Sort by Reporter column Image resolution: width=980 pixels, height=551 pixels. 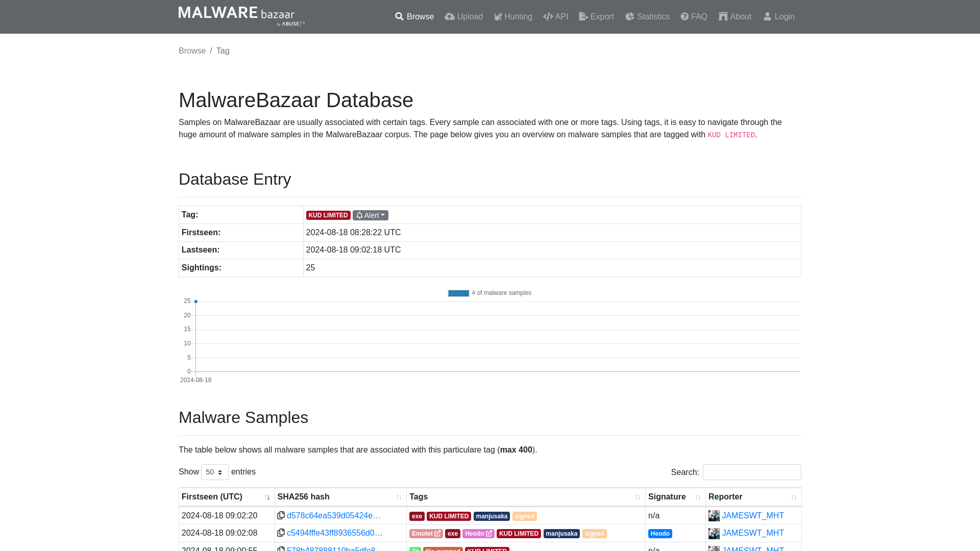pyautogui.click(x=753, y=497)
